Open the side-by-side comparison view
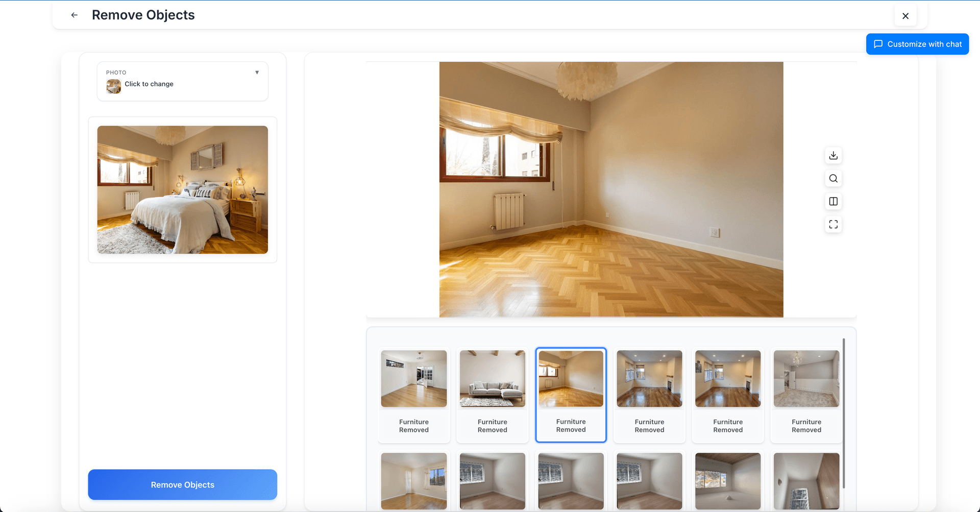This screenshot has height=512, width=980. click(833, 201)
